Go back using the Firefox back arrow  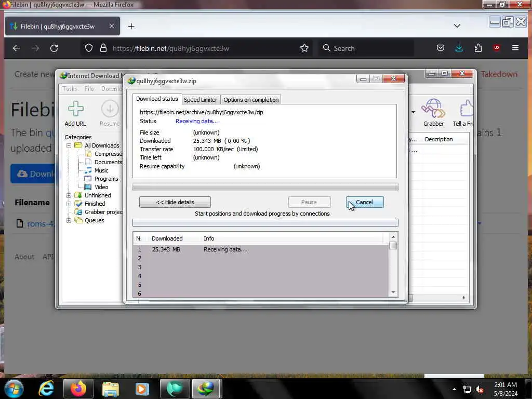pyautogui.click(x=17, y=48)
